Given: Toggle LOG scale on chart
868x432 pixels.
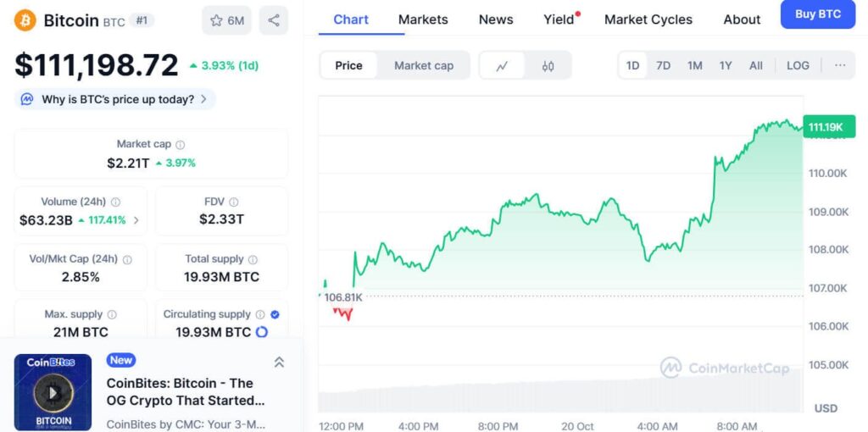Looking at the screenshot, I should 798,65.
